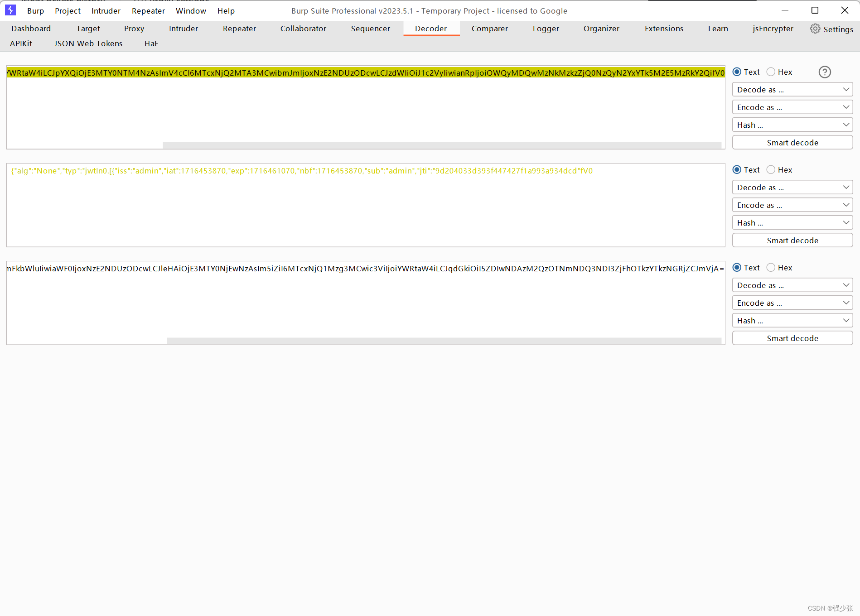Screen dimensions: 860x616
Task: Click Smart decode in second panel
Action: click(792, 241)
